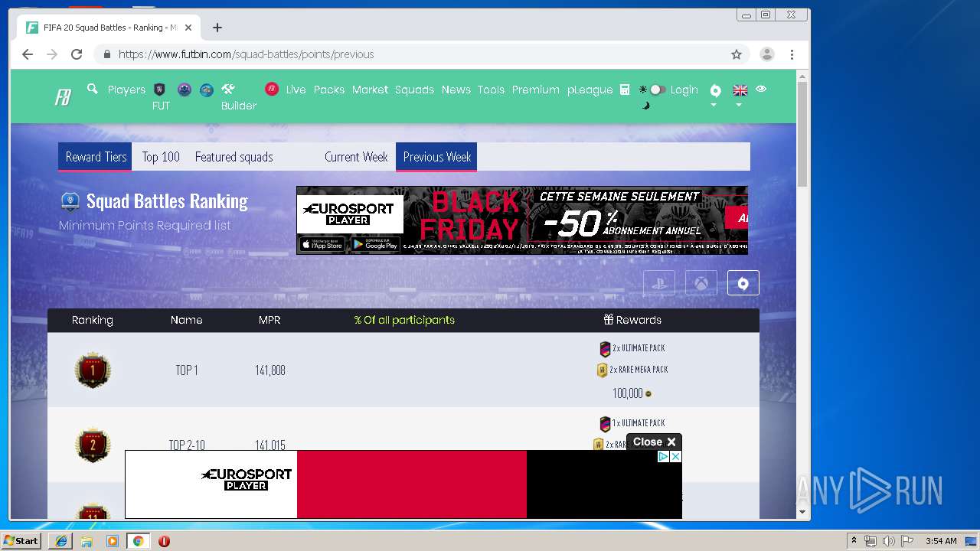Bookmark this page with star icon
This screenshot has width=980, height=551.
coord(737,54)
